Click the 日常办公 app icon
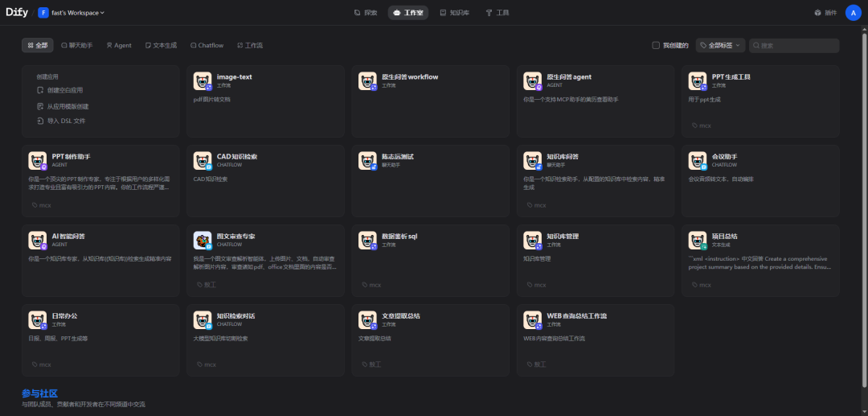 (x=37, y=319)
